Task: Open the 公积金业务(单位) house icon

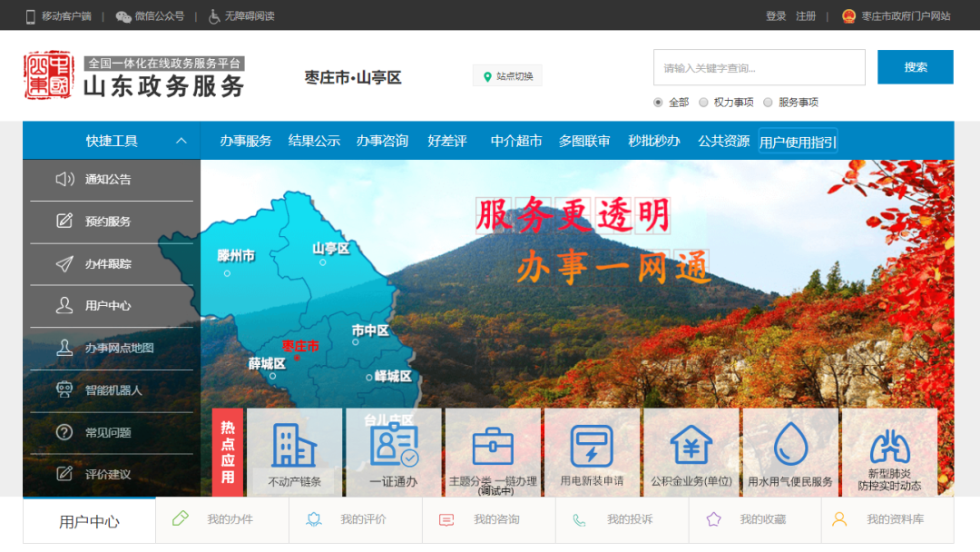Action: coord(691,445)
